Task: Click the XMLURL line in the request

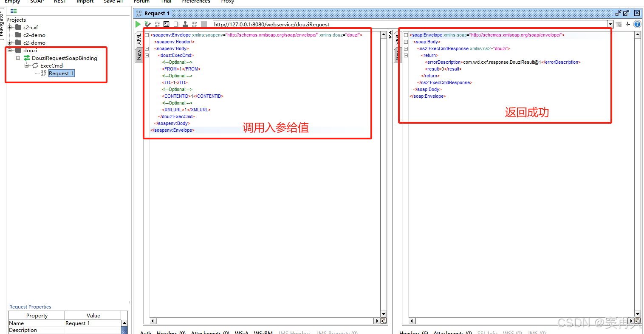Action: coord(186,110)
